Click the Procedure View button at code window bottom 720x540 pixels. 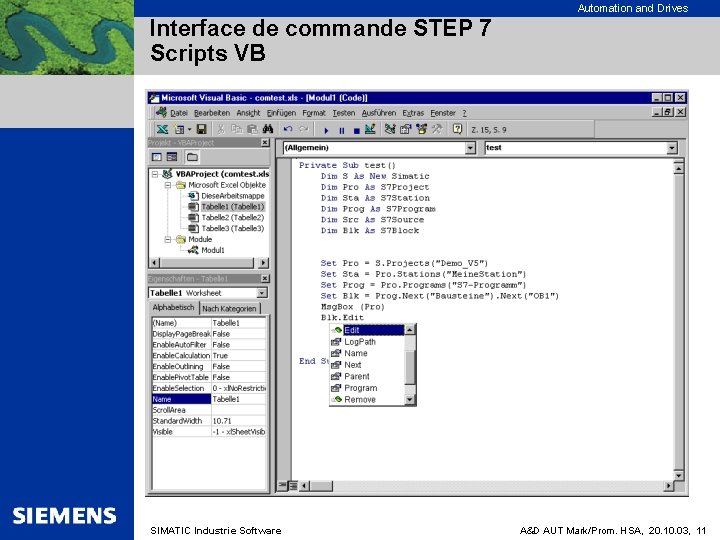coord(282,485)
